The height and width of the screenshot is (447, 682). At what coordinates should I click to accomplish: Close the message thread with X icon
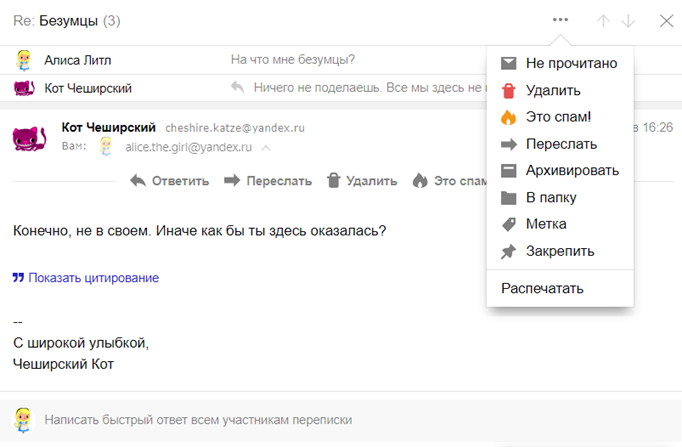[x=667, y=20]
